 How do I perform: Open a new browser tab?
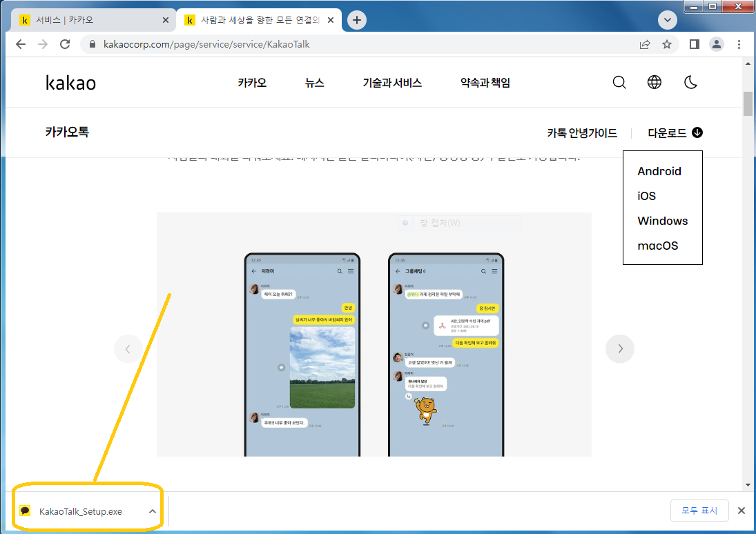point(357,20)
